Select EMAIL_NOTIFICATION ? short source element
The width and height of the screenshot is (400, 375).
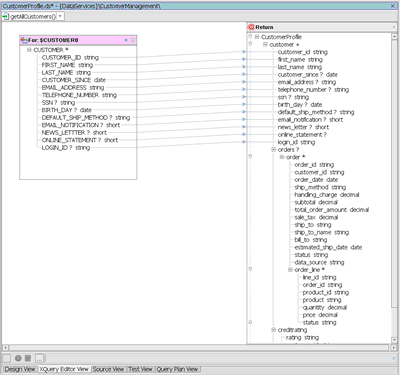(81, 125)
